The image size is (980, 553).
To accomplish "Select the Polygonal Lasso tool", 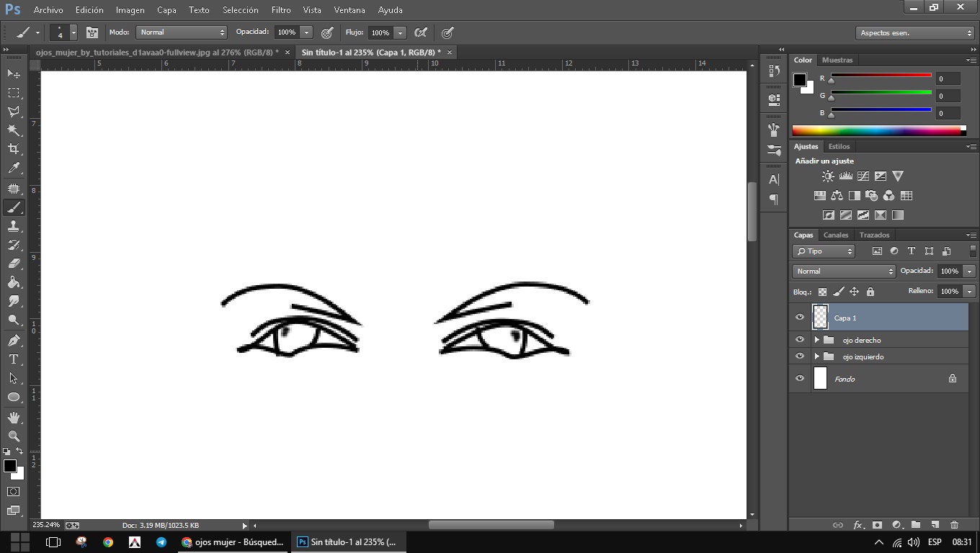I will pos(14,112).
